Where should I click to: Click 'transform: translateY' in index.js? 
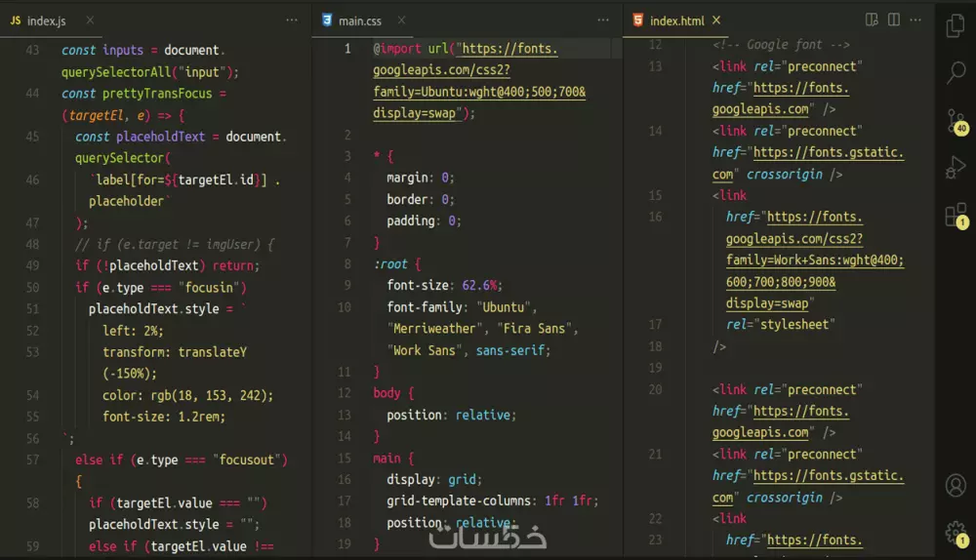click(175, 351)
